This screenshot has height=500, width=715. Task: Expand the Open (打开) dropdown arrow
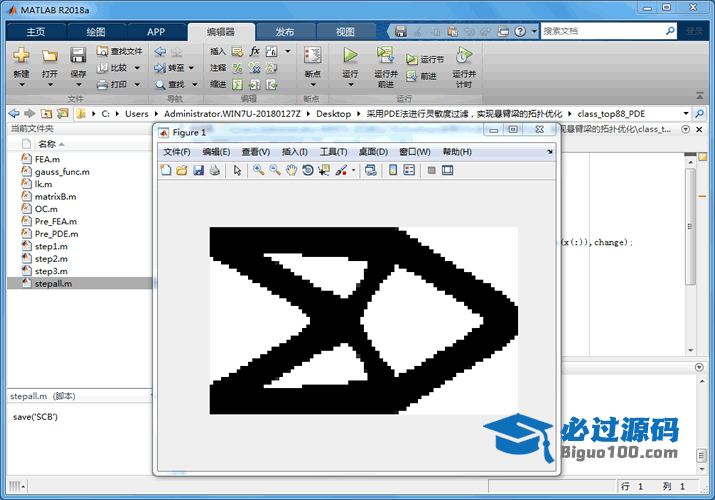[50, 85]
